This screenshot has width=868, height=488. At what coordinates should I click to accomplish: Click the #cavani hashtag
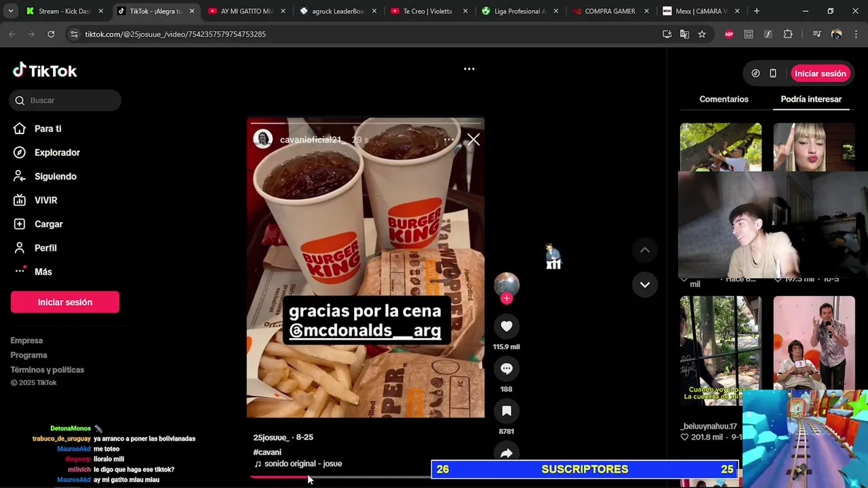(x=267, y=452)
